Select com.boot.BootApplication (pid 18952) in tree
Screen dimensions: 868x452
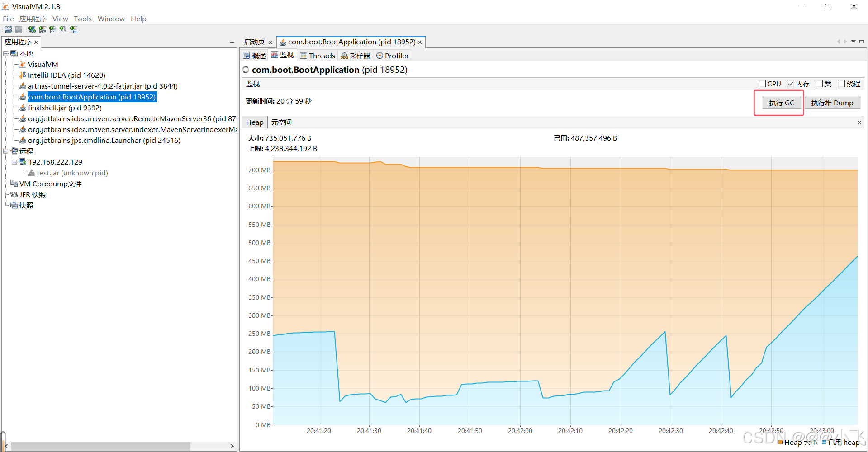click(x=92, y=97)
